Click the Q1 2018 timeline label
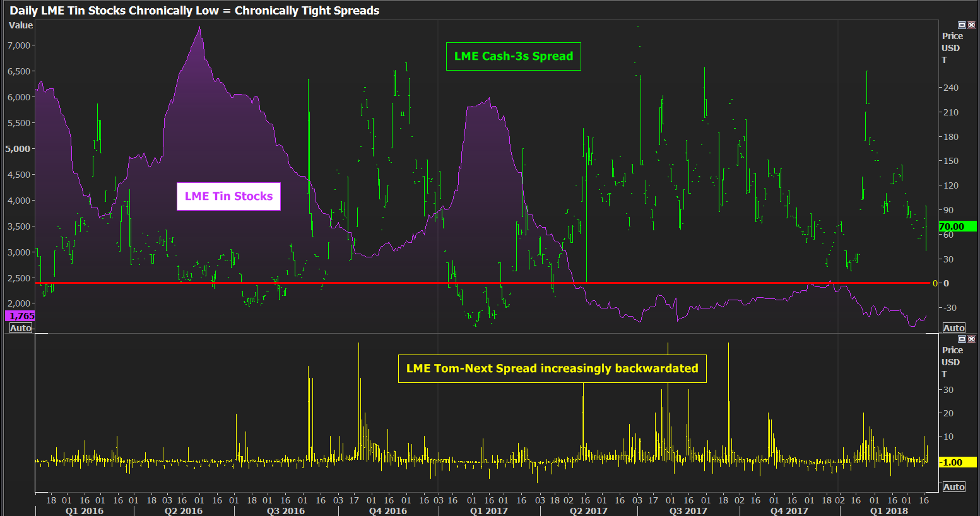 point(888,510)
